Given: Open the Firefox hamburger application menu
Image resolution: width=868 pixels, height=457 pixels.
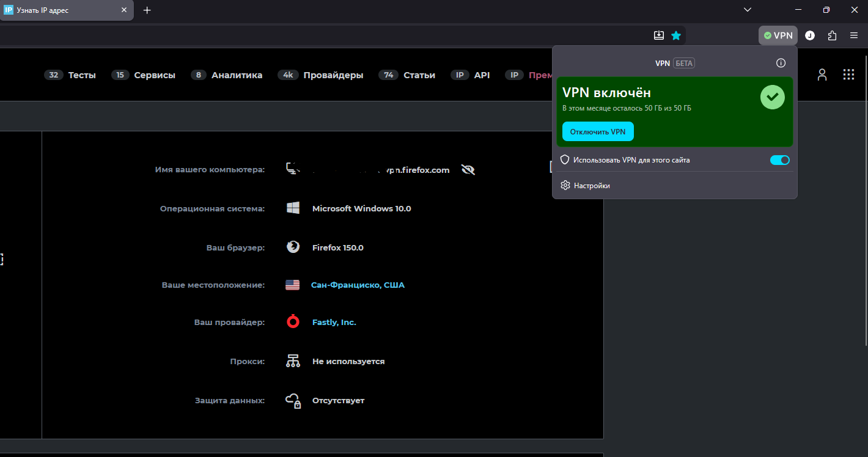Looking at the screenshot, I should coord(854,35).
